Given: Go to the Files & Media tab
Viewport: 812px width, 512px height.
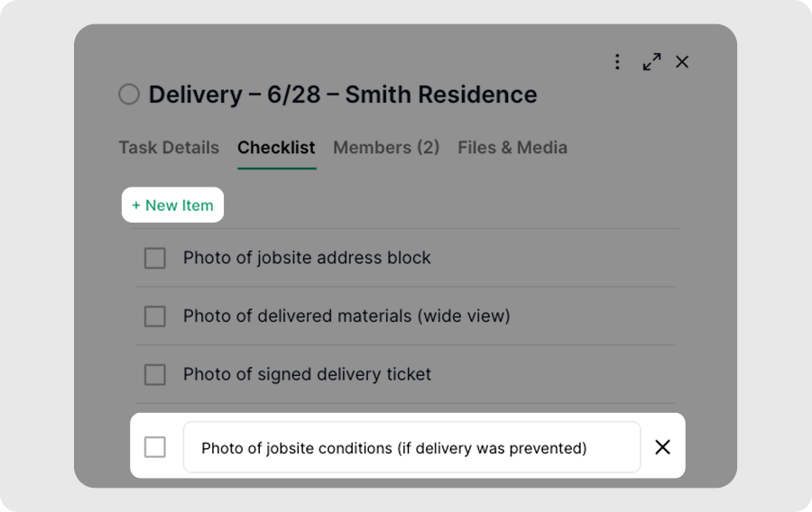Looking at the screenshot, I should [512, 148].
